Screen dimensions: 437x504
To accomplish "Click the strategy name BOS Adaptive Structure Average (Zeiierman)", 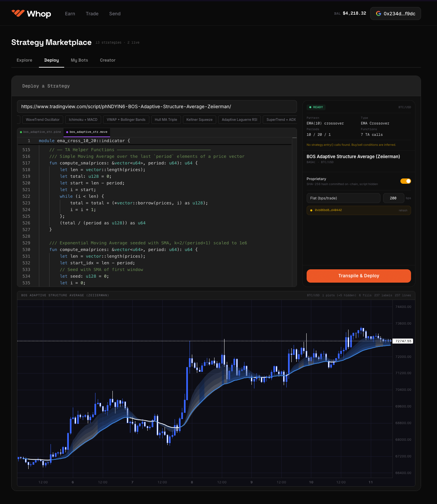I will point(353,156).
